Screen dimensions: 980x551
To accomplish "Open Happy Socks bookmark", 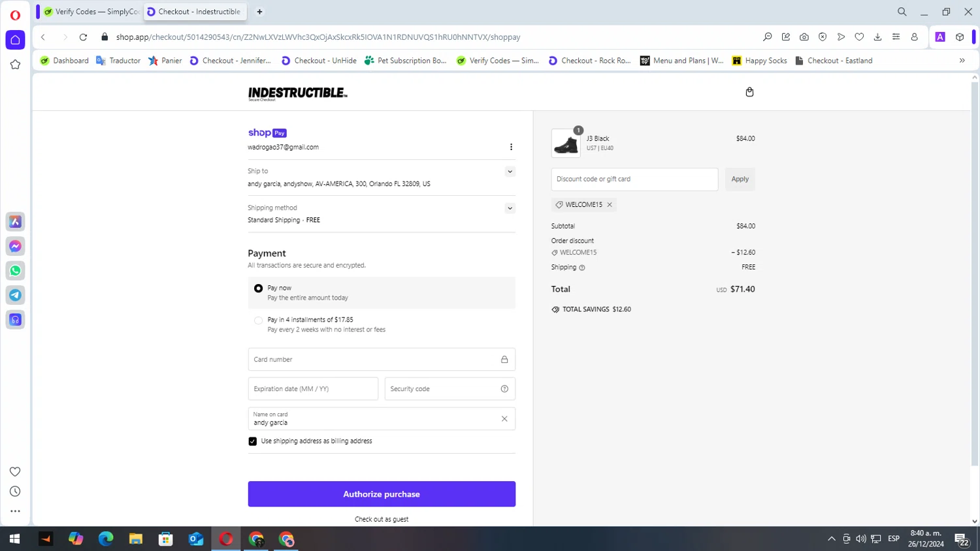I will [760, 61].
